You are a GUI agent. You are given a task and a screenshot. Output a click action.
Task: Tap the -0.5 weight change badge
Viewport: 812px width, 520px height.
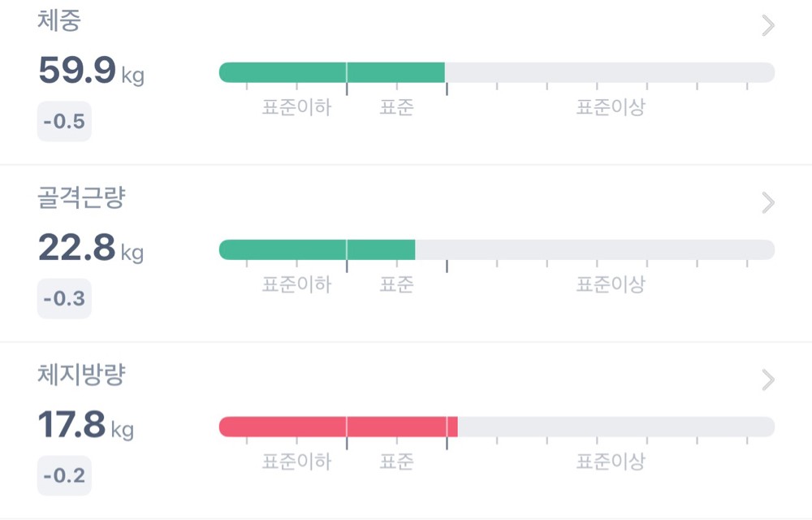click(64, 123)
